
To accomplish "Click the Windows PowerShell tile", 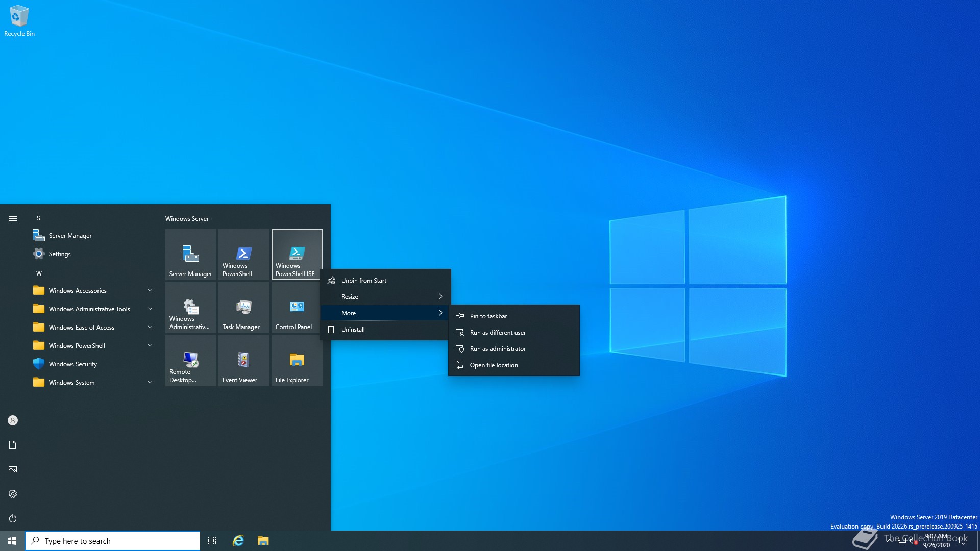I will (x=244, y=255).
